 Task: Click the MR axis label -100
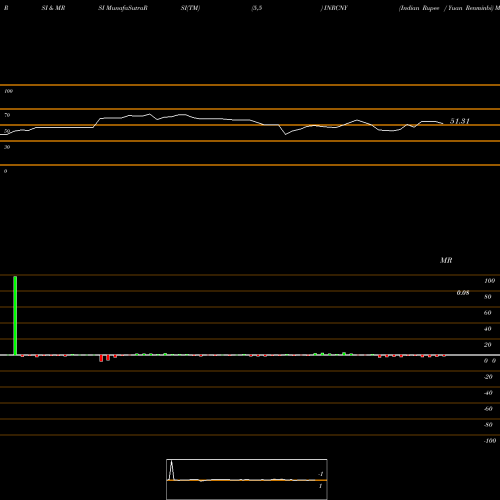[490, 441]
